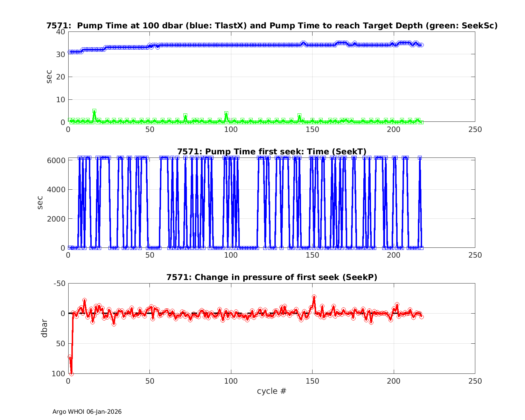Select the first blue circle in top plot

[x=70, y=52]
